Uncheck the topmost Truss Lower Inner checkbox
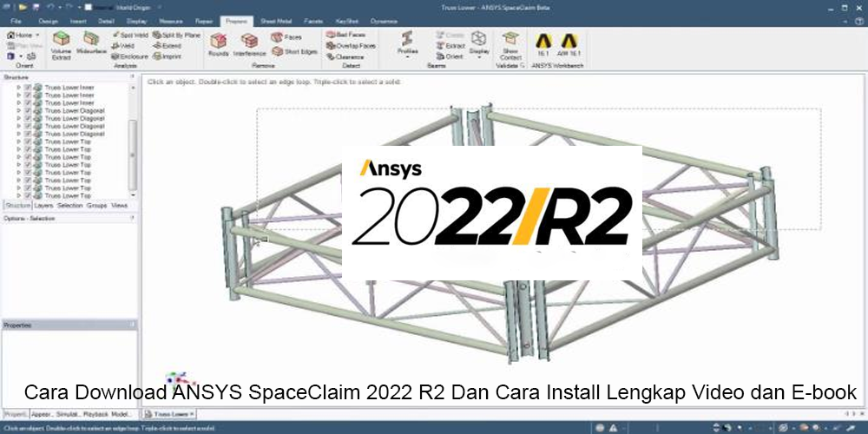The height and width of the screenshot is (434, 868). point(28,88)
